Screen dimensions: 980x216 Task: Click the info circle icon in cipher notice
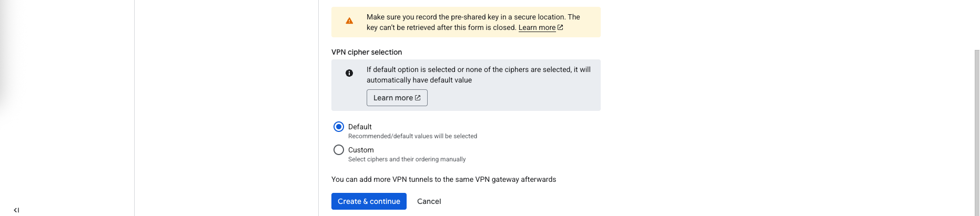click(x=349, y=73)
